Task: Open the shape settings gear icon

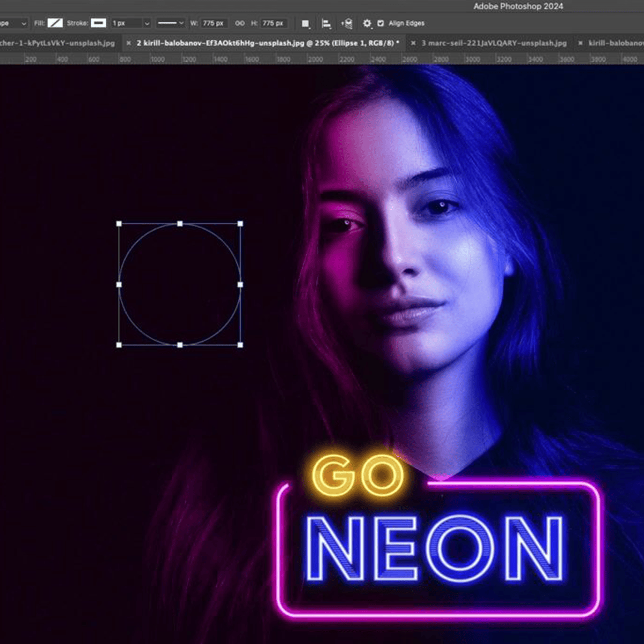Action: pos(367,23)
